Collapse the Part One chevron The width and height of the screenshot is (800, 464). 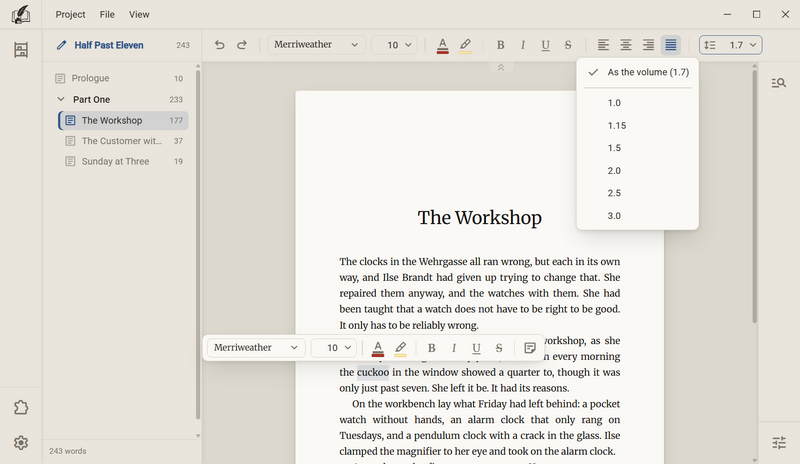pyautogui.click(x=61, y=99)
